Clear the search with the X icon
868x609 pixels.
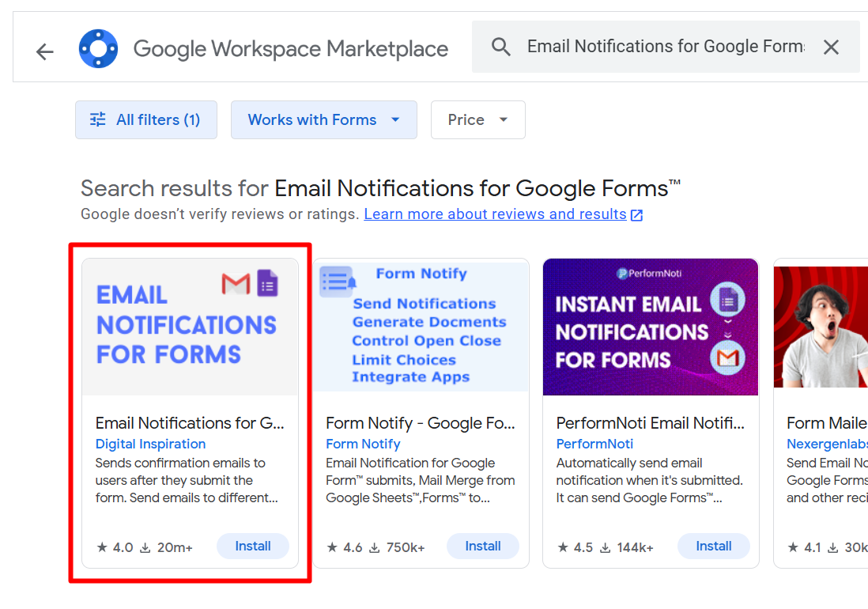831,47
